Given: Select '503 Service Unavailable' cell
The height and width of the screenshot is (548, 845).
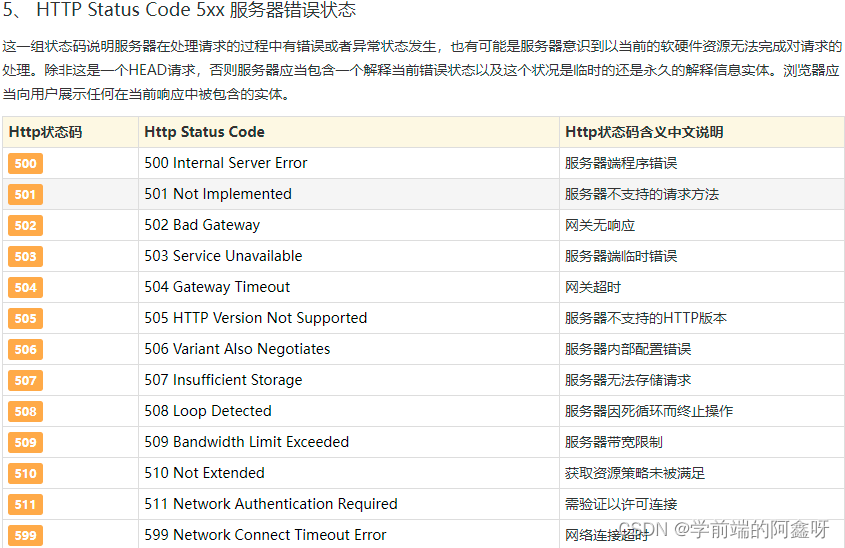Looking at the screenshot, I should 349,256.
